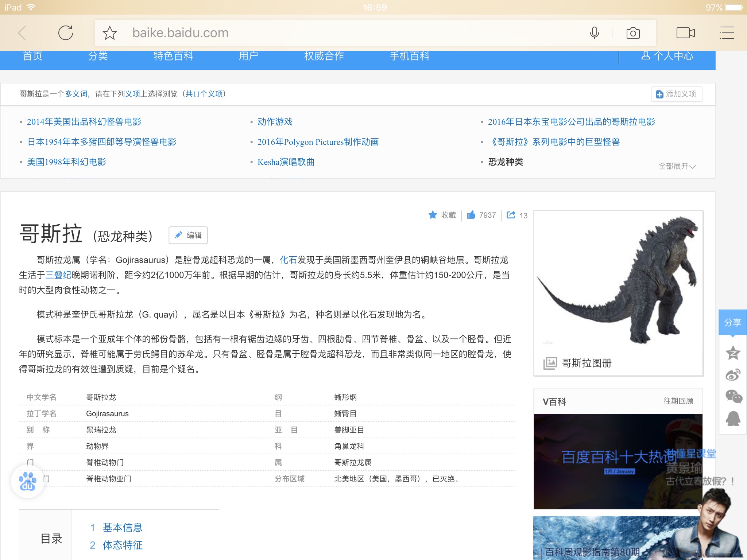Open the 特色百科 navigation tab

click(173, 56)
